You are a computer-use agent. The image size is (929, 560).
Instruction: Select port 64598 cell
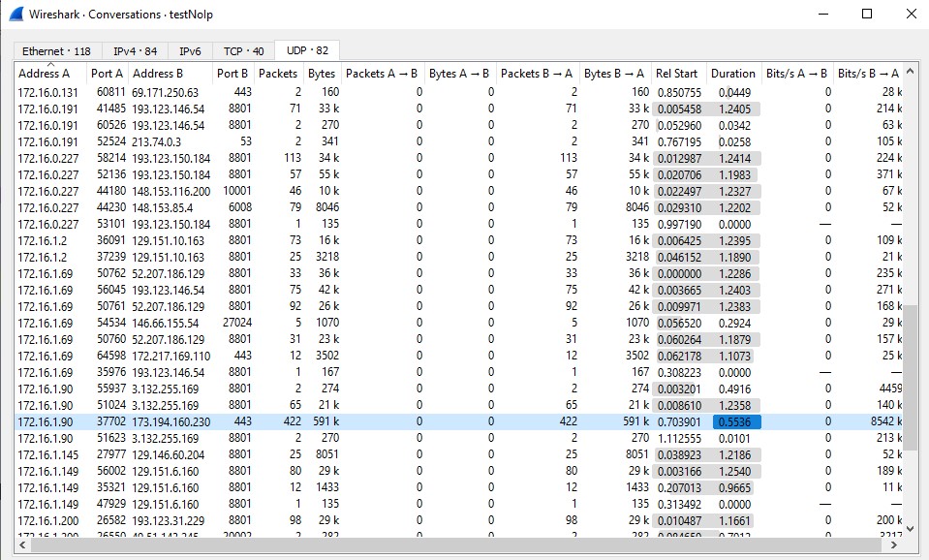click(111, 356)
